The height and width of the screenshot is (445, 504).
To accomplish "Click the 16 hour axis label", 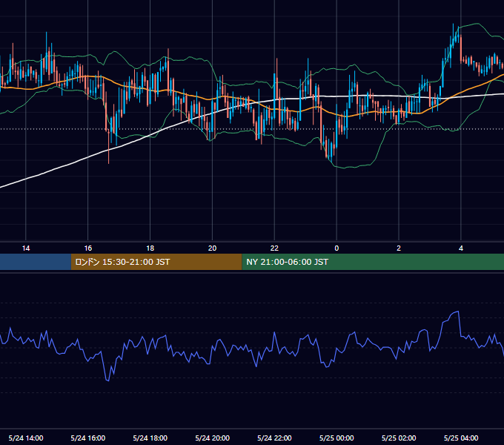I will tap(87, 248).
